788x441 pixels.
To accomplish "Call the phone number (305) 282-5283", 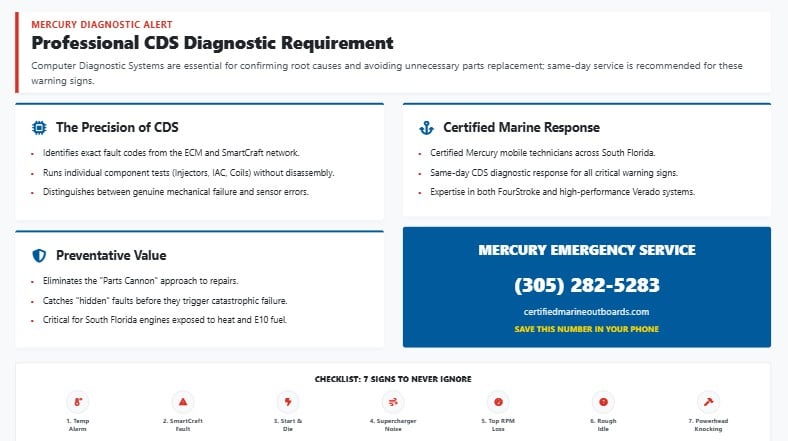I will [586, 285].
